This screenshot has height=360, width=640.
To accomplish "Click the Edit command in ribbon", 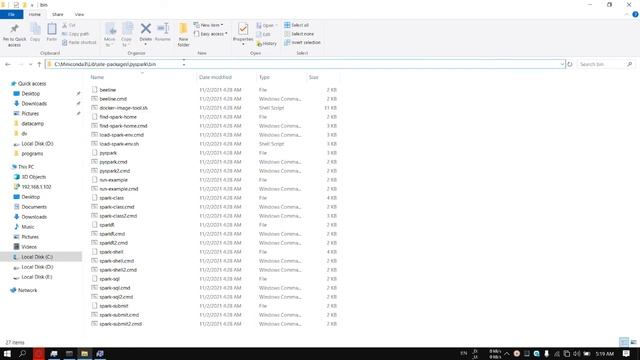I will point(264,34).
